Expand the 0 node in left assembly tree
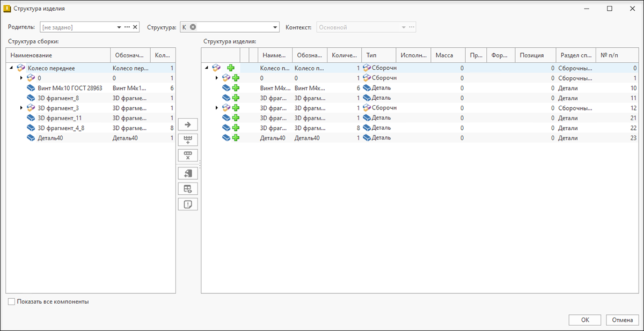Viewport: 644px width, 331px height. (x=21, y=78)
